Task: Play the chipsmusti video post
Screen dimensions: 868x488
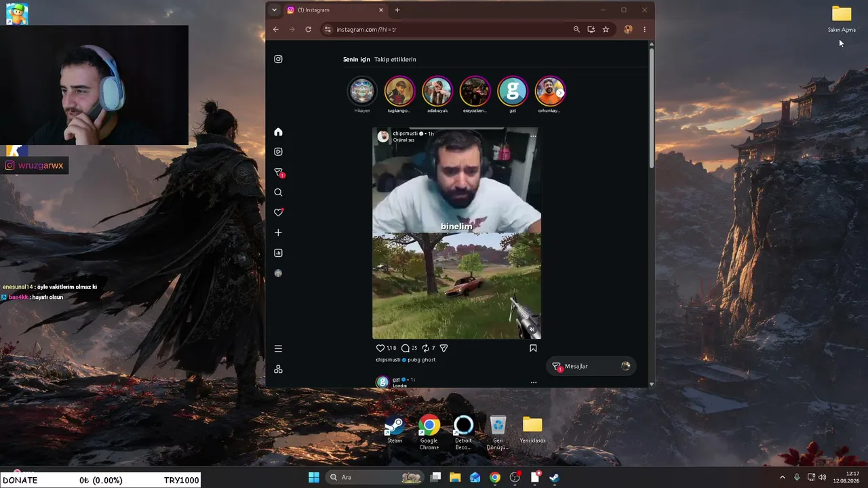Action: click(x=456, y=233)
